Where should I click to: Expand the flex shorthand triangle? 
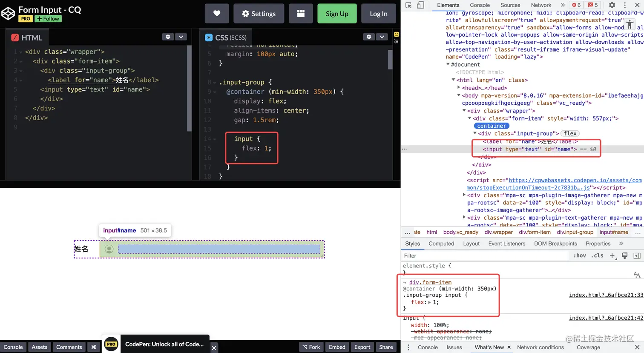(429, 302)
